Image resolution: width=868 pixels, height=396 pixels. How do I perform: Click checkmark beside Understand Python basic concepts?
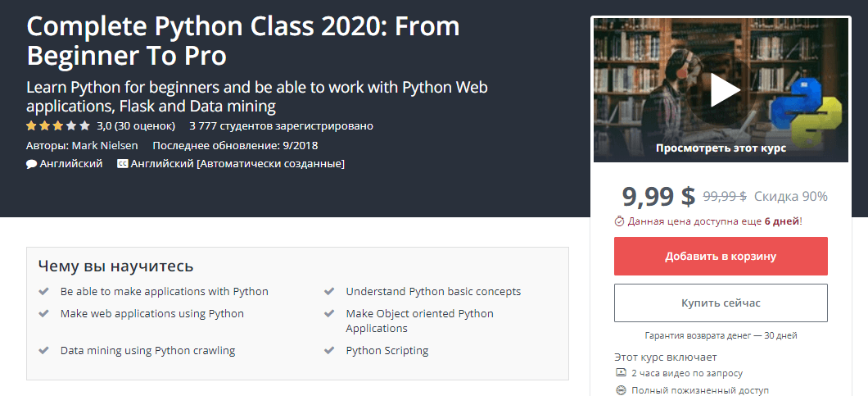tap(329, 291)
